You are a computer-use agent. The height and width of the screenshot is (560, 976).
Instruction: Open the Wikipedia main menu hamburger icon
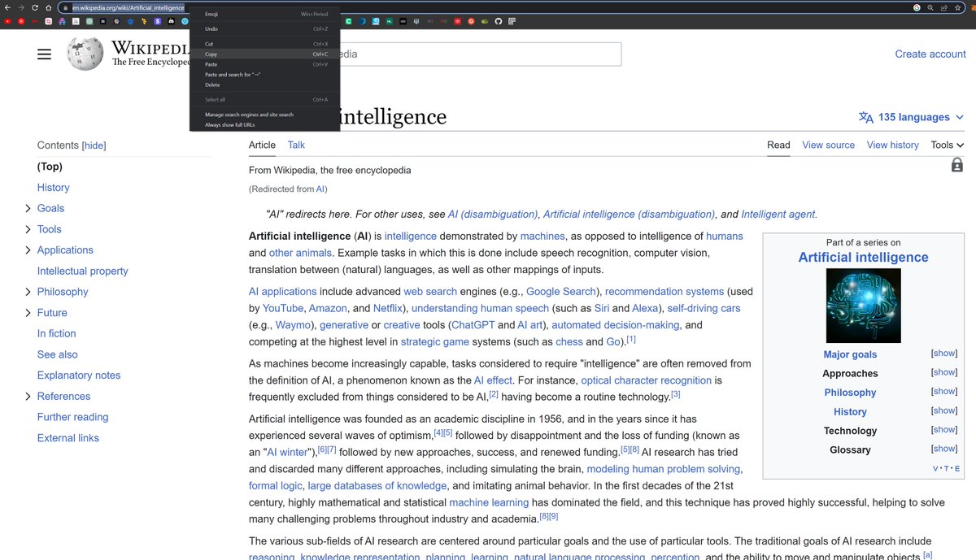point(44,54)
